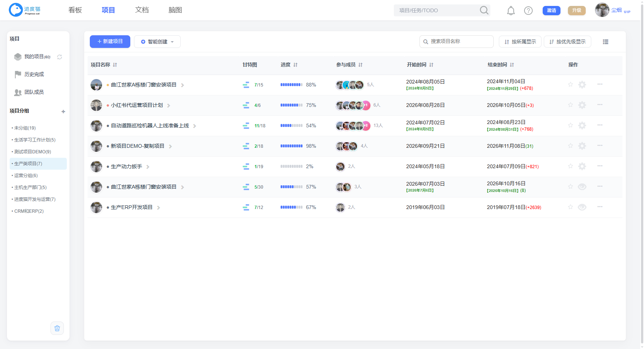
Task: Open the recycle bin icon in sidebar
Action: pos(57,328)
